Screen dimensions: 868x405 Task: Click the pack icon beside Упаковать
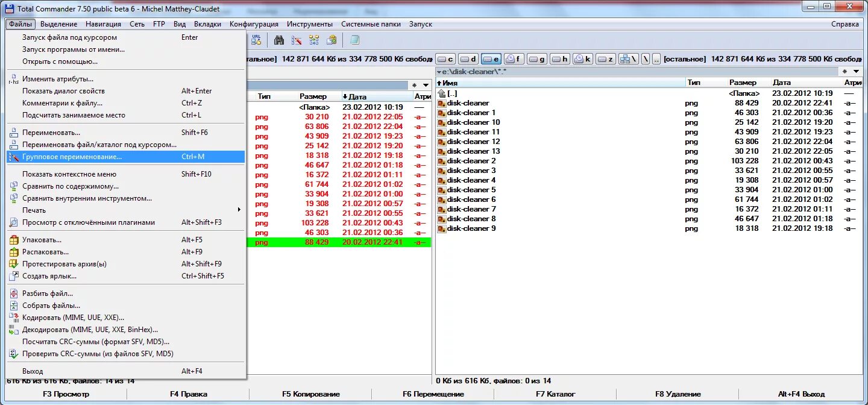click(x=14, y=240)
